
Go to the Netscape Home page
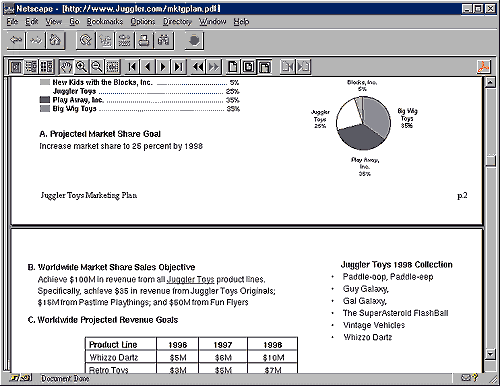[55, 41]
